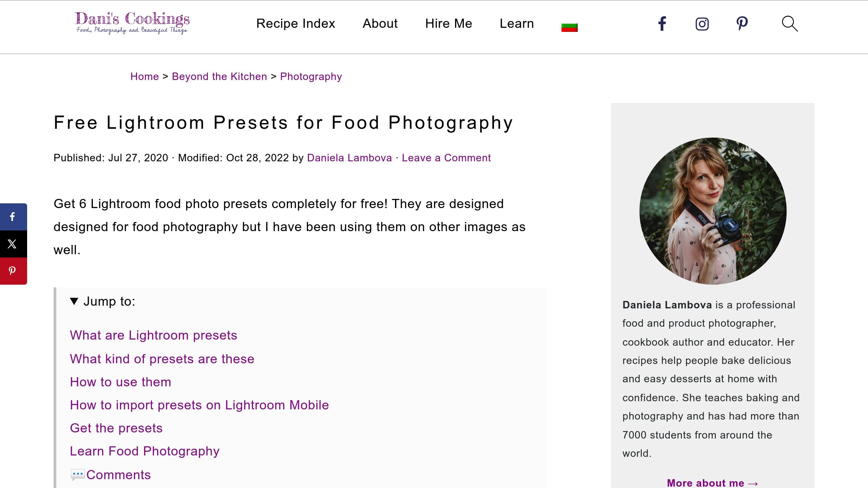Share via the X side share button

[x=13, y=244]
